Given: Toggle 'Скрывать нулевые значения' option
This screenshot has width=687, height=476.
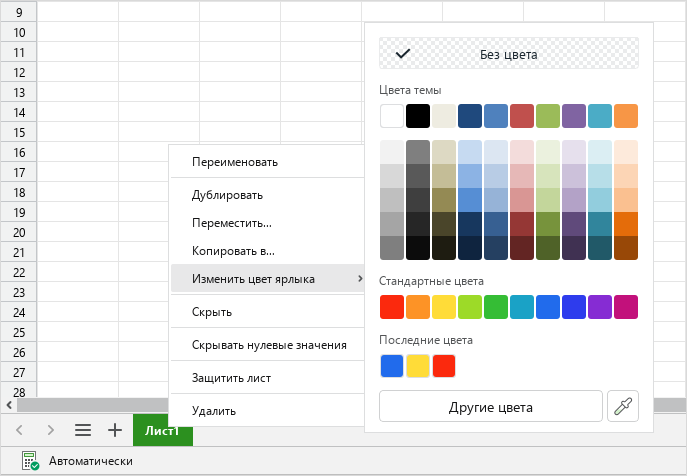Looking at the screenshot, I should [x=269, y=345].
